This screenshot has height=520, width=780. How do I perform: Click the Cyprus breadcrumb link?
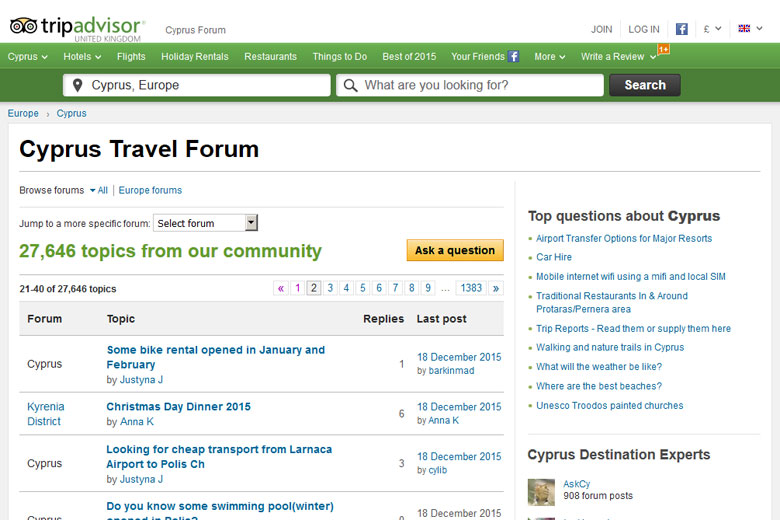[x=72, y=113]
